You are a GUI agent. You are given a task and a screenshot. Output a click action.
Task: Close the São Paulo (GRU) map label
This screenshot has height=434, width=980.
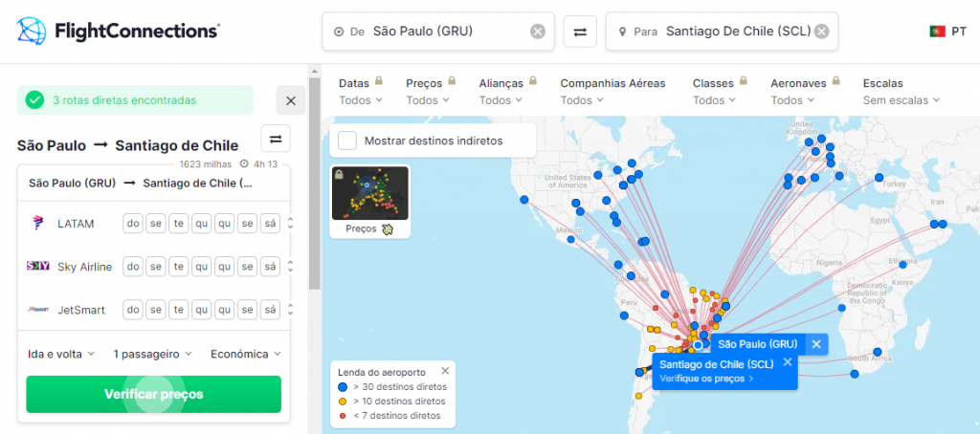coord(815,344)
